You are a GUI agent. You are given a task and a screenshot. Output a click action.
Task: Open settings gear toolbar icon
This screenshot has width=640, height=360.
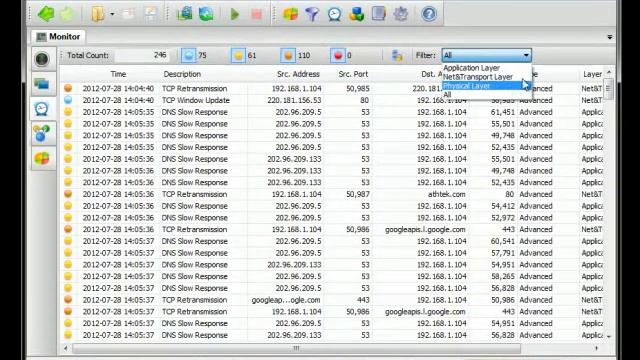(x=400, y=14)
